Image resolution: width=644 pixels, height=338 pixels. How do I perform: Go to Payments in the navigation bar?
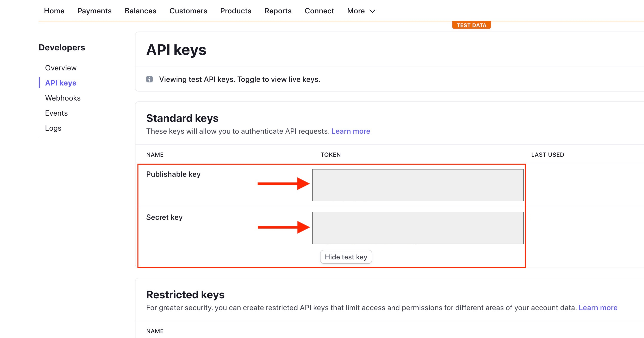(95, 11)
